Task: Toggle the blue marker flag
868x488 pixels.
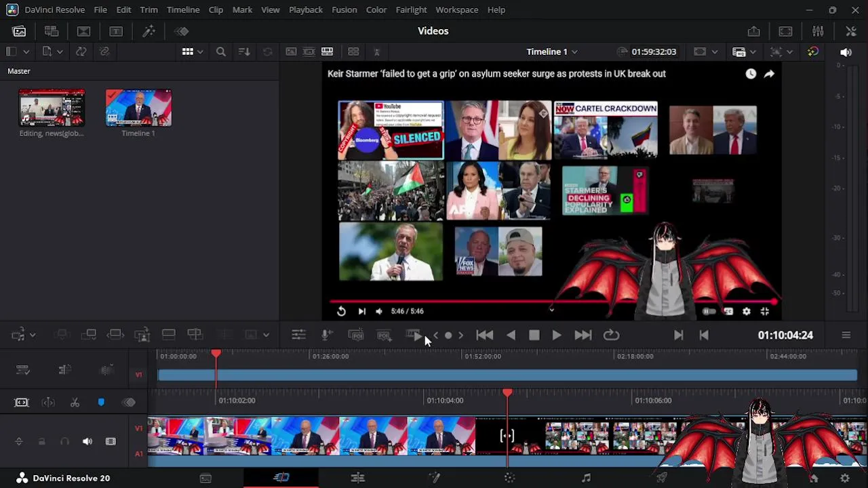Action: coord(101,403)
